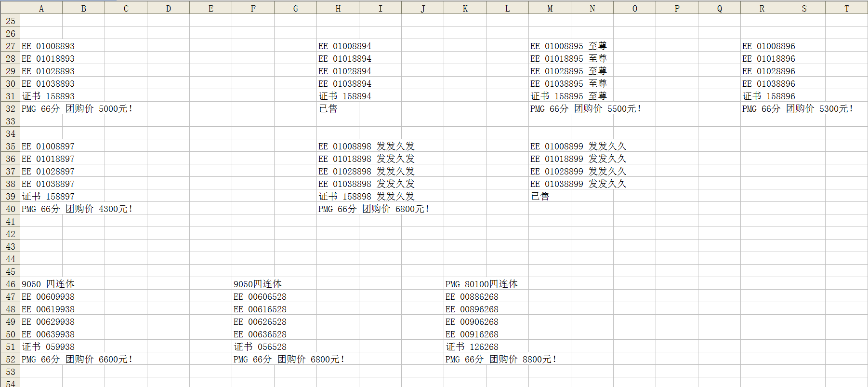Click cell 'EE 01028895 至尊'
This screenshot has height=387, width=868.
[568, 71]
